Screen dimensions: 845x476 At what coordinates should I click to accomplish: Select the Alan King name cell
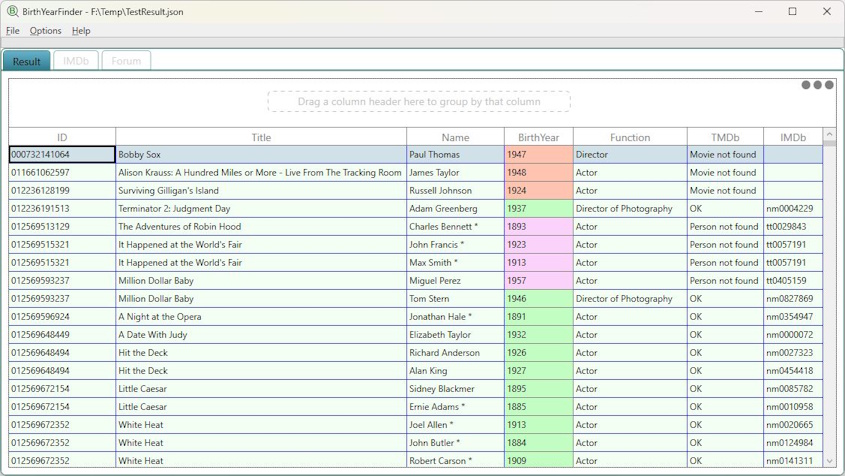455,371
